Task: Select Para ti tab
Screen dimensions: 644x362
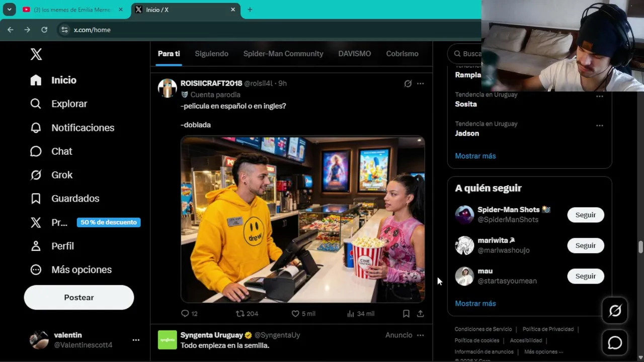Action: [x=169, y=54]
